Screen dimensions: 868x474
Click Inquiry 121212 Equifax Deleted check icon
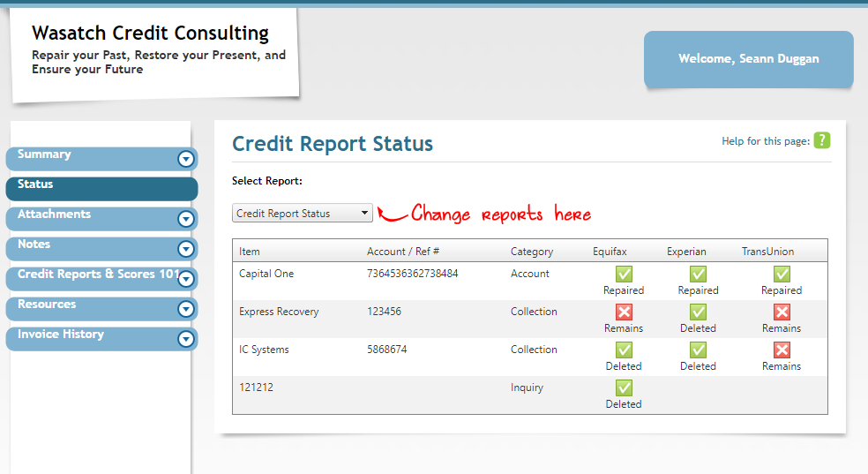624,388
